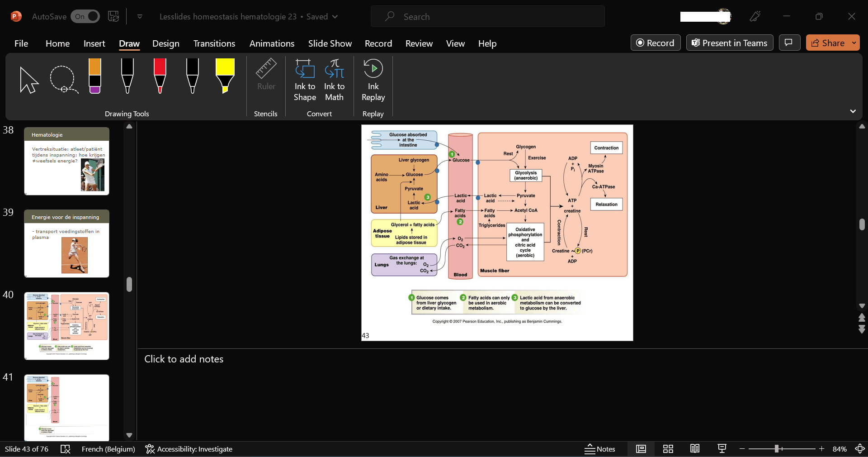Collapse the ribbon with the chevron

tap(853, 111)
